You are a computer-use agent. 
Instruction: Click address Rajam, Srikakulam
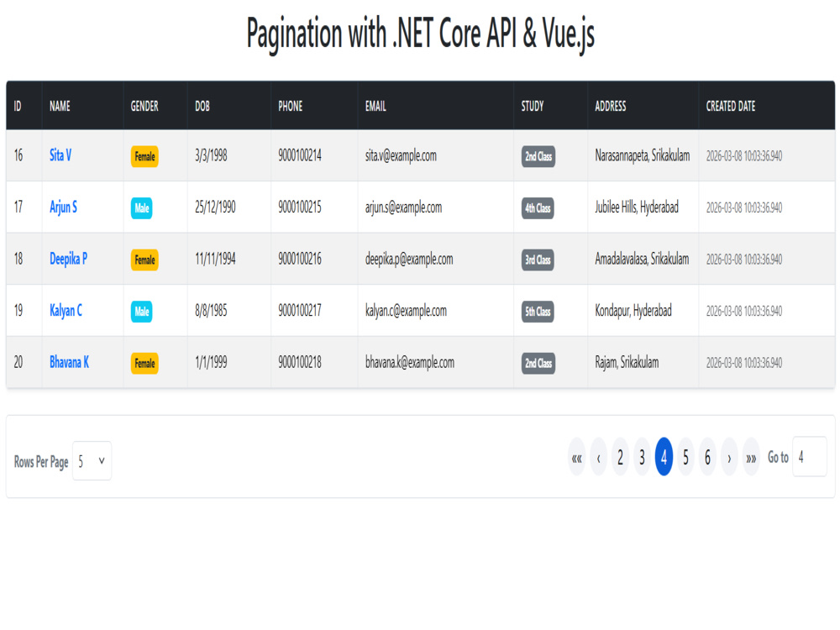pos(627,363)
